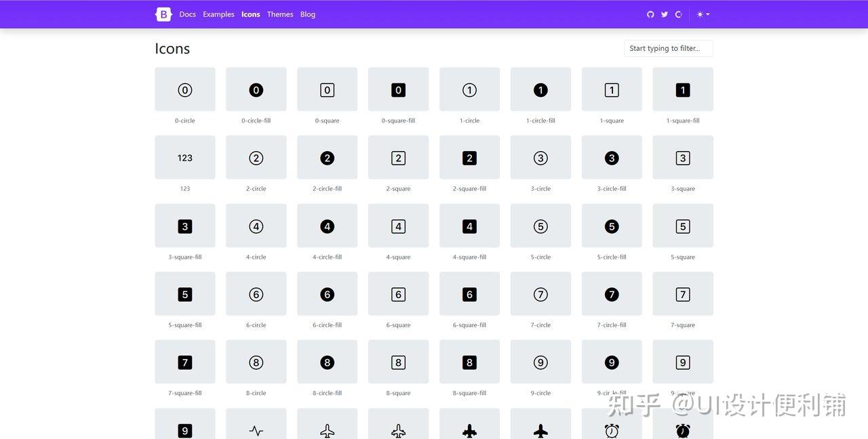The image size is (868, 439).
Task: Open the Open Collective navbar icon
Action: point(678,14)
